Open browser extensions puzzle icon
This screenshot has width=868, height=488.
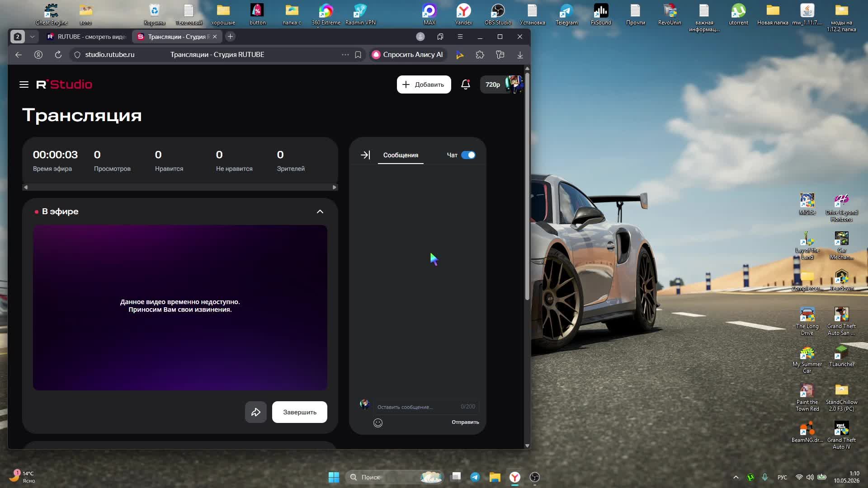coord(480,55)
